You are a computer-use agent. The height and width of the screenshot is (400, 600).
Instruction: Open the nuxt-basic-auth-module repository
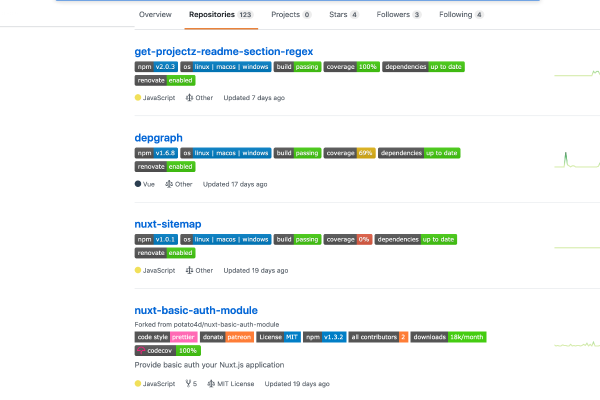point(196,310)
